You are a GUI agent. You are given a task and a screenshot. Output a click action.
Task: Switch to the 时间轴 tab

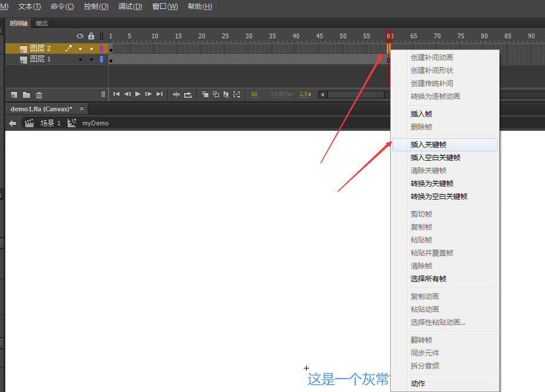(x=19, y=24)
